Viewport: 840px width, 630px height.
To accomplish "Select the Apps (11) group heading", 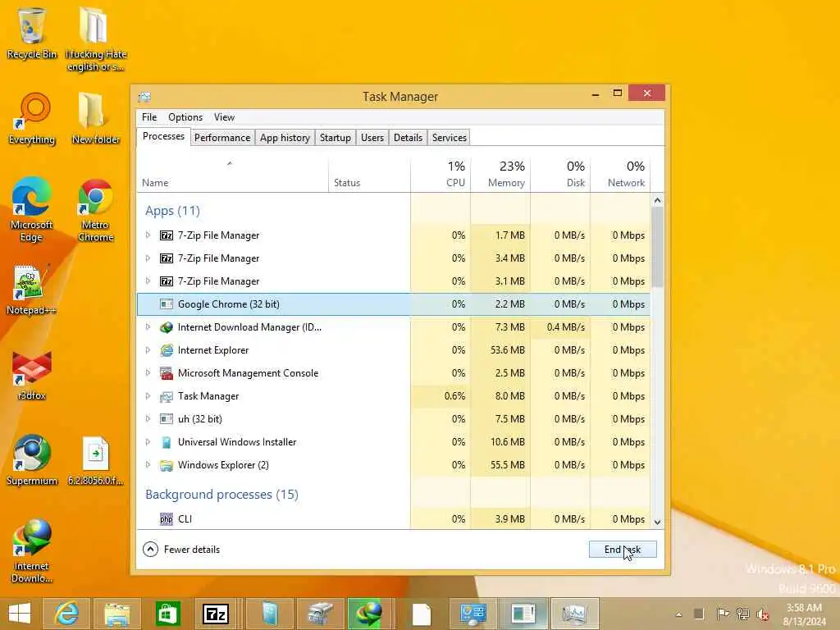I will (x=172, y=211).
